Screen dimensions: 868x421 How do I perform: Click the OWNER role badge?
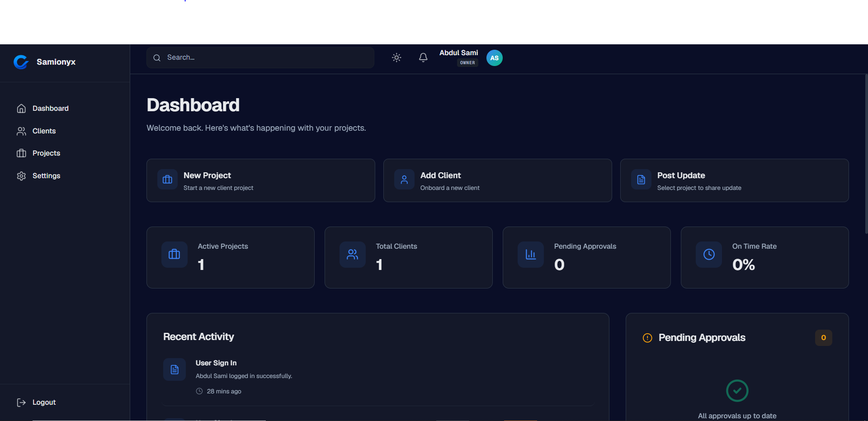(467, 63)
